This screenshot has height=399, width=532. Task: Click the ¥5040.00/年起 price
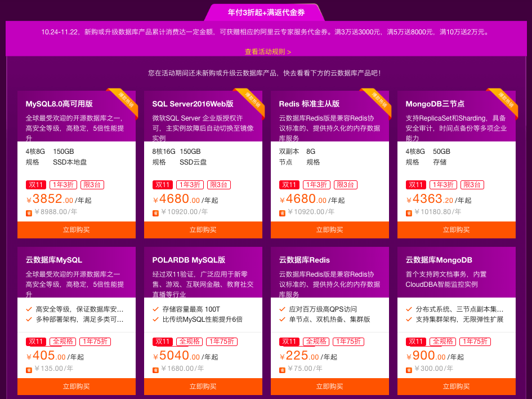[x=185, y=356]
